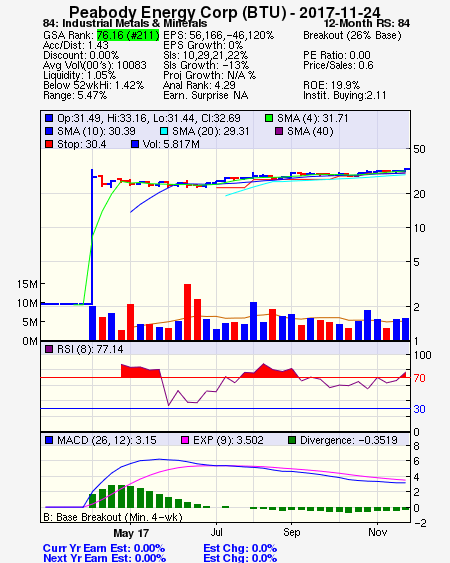Click the green SMA (4) legend swatch
Screen dimensions: 450x563
point(269,118)
